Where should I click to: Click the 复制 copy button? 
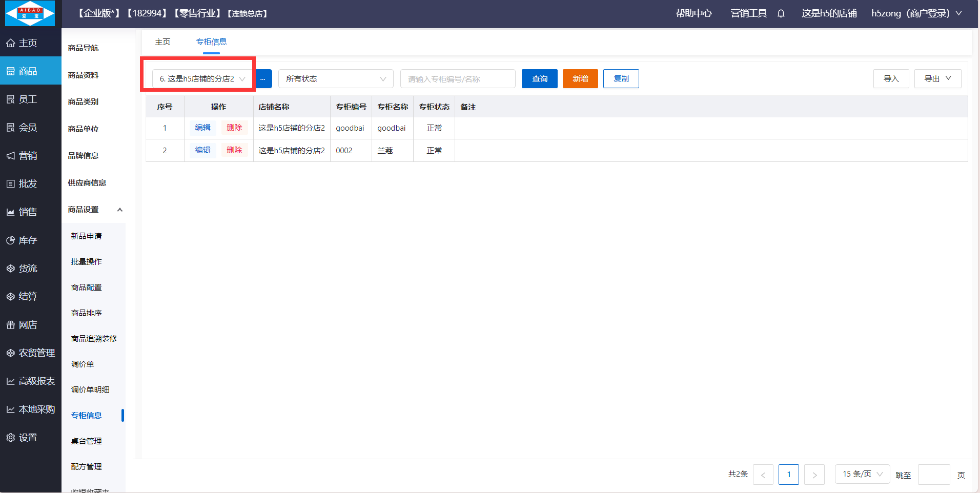click(621, 79)
